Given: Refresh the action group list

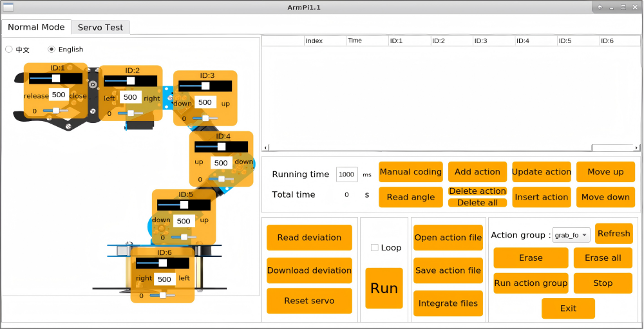Looking at the screenshot, I should pos(614,233).
